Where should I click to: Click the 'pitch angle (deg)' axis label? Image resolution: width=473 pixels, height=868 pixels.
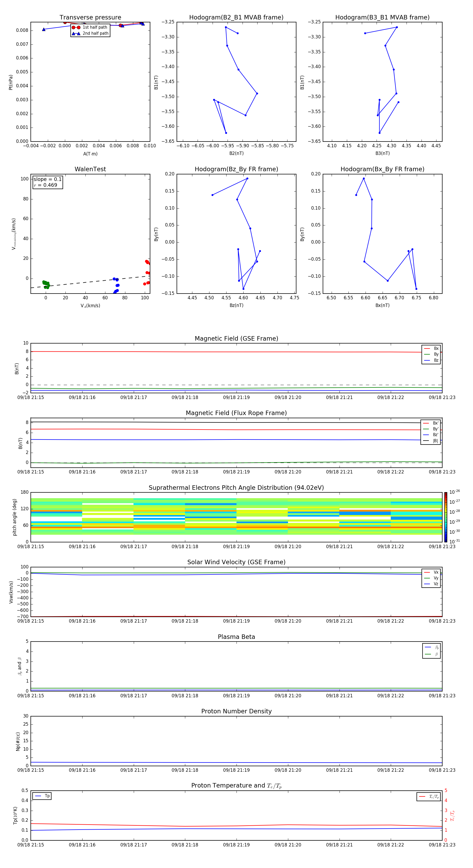[x=14, y=517]
